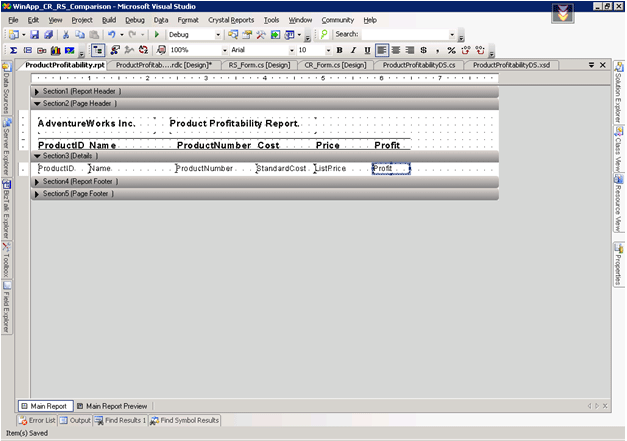The width and height of the screenshot is (627, 441).
Task: Expand Section5 Page Footer
Action: click(36, 194)
